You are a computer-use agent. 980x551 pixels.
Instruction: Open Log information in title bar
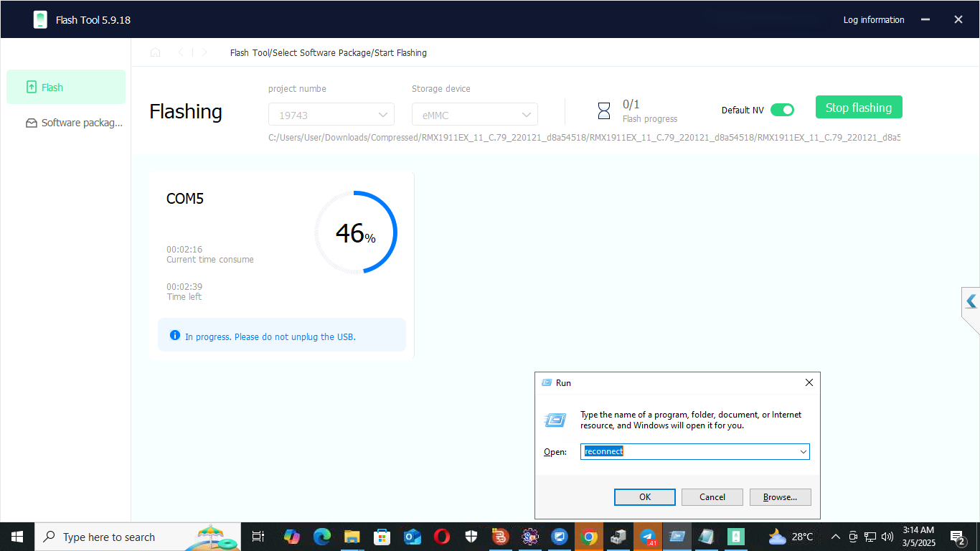pos(873,20)
